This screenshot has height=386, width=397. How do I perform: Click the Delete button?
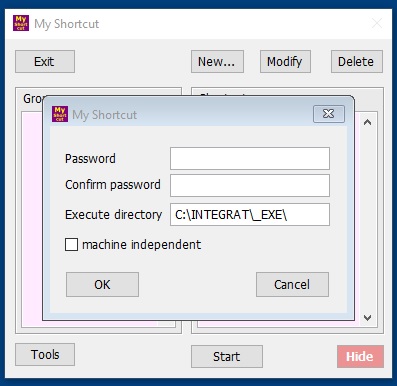coord(357,61)
